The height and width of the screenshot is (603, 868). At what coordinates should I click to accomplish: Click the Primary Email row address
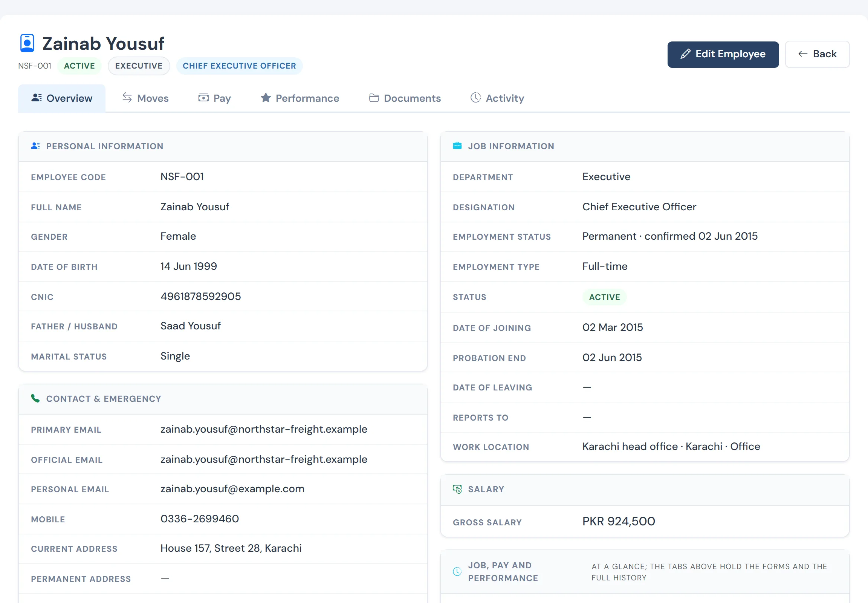[x=264, y=429]
